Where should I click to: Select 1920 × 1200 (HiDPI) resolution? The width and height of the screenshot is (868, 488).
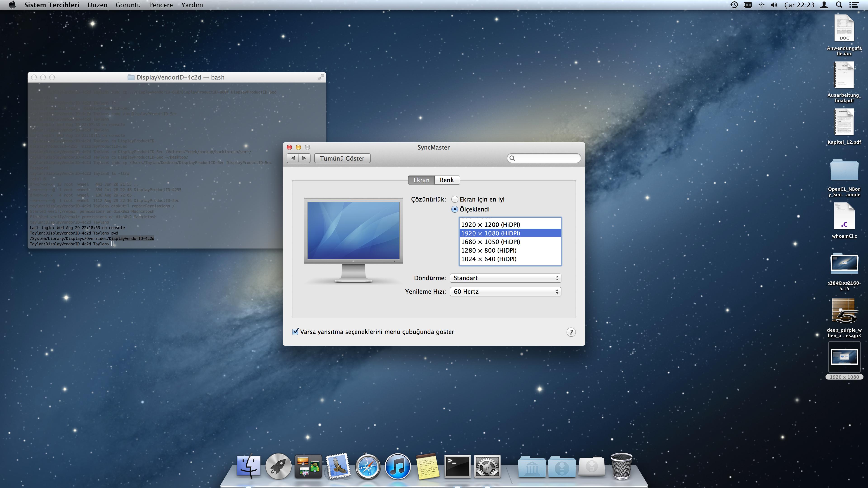(x=510, y=225)
